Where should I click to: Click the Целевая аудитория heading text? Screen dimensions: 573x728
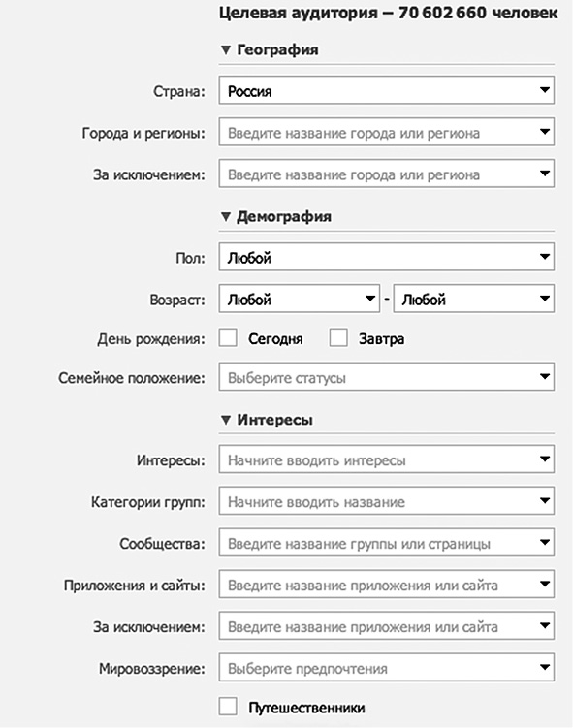coord(388,13)
